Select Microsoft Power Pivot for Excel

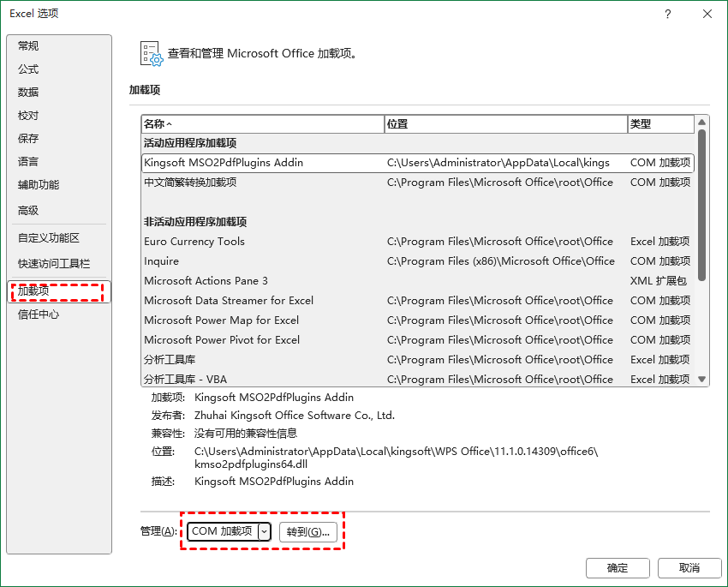coord(418,340)
